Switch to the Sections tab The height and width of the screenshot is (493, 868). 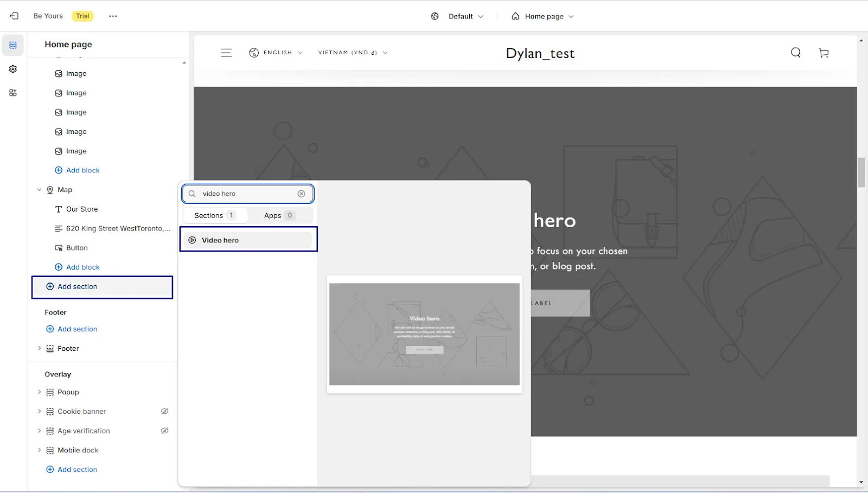tap(215, 215)
